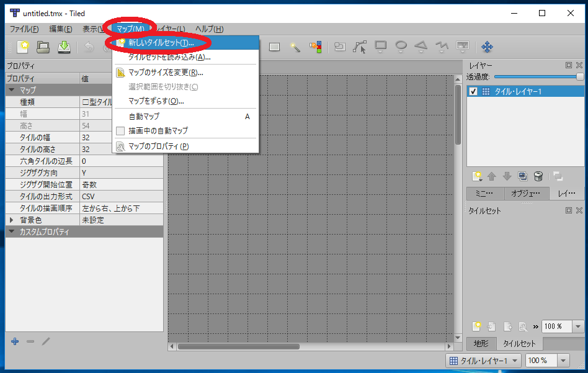Raise the layer using the up arrow icon
This screenshot has height=373, width=588.
[x=492, y=176]
